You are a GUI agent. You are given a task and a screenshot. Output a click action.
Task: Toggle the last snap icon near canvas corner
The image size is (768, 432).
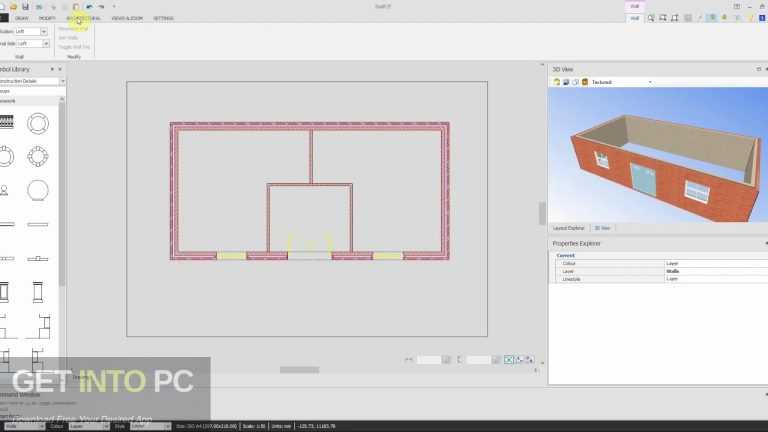tap(529, 360)
